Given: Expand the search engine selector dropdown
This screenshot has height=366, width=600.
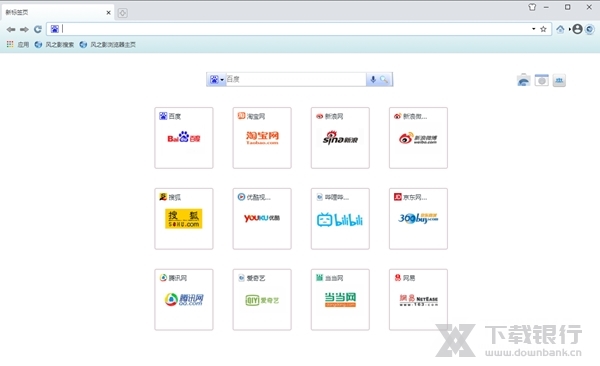Looking at the screenshot, I should coord(217,80).
